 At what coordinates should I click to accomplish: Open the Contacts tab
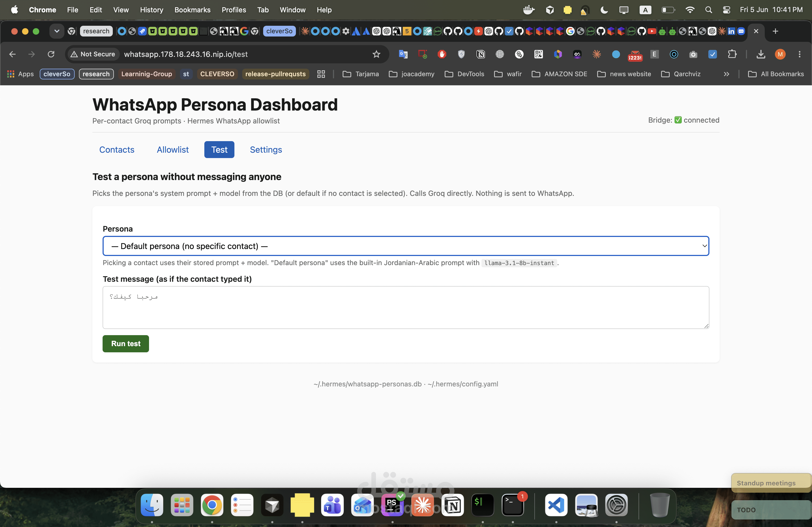coord(117,150)
